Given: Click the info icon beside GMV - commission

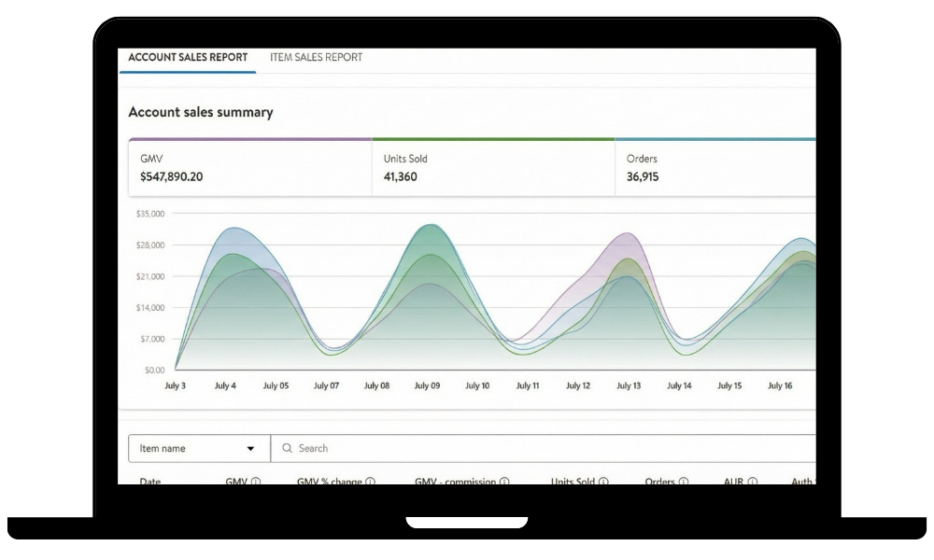Looking at the screenshot, I should pyautogui.click(x=504, y=482).
